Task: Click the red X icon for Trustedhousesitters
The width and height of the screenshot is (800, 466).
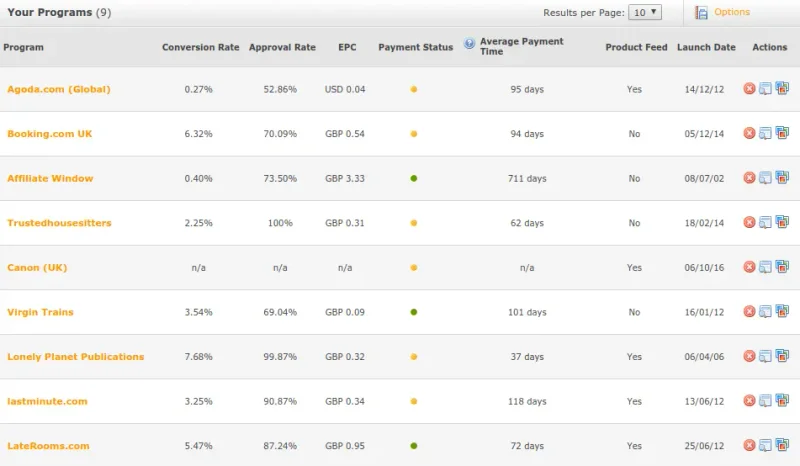Action: (x=749, y=222)
